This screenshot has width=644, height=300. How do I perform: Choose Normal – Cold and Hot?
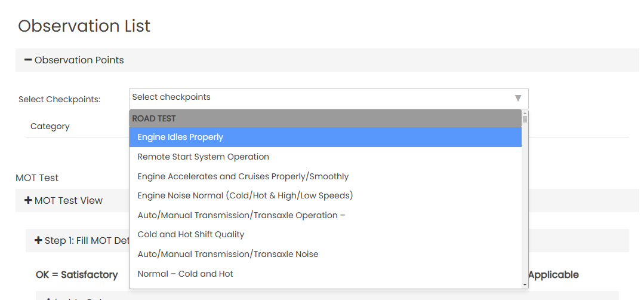[x=186, y=274]
